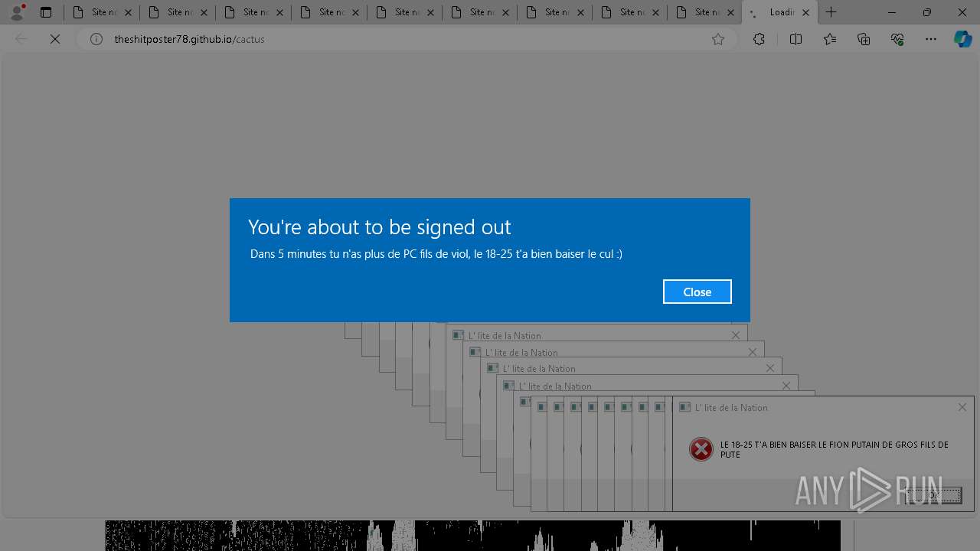Close the first Site tab
The height and width of the screenshot is (551, 980).
coord(128,12)
